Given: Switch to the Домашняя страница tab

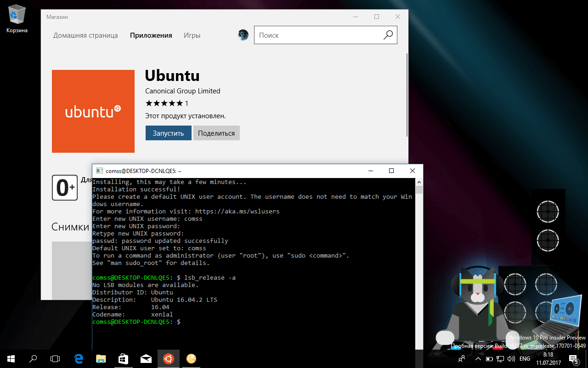Looking at the screenshot, I should [x=85, y=35].
